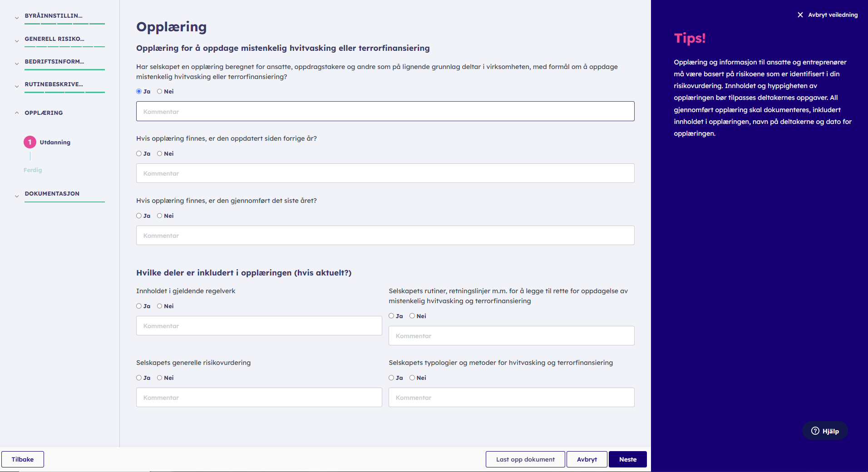868x472 pixels.
Task: Select the Ferdig step
Action: pyautogui.click(x=33, y=170)
